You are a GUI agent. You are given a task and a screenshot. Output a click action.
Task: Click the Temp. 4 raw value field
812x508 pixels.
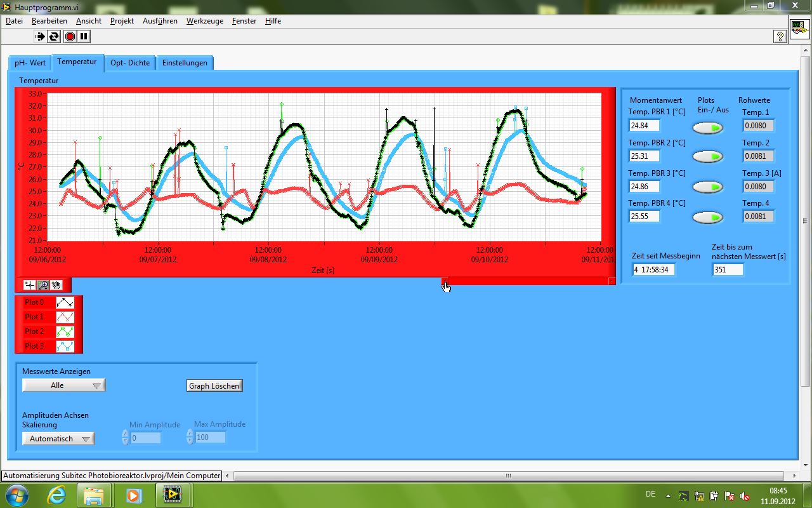click(758, 217)
